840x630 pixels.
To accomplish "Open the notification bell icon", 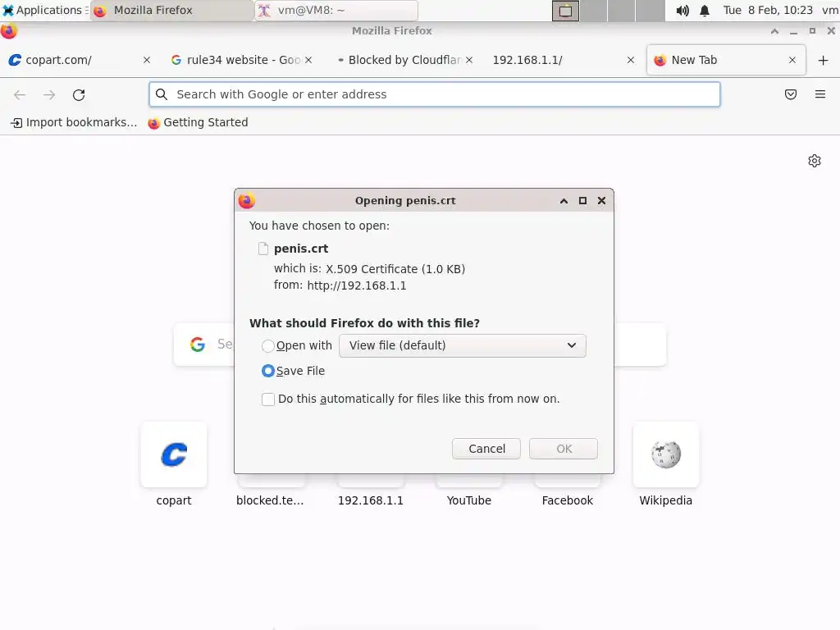I will click(x=705, y=10).
